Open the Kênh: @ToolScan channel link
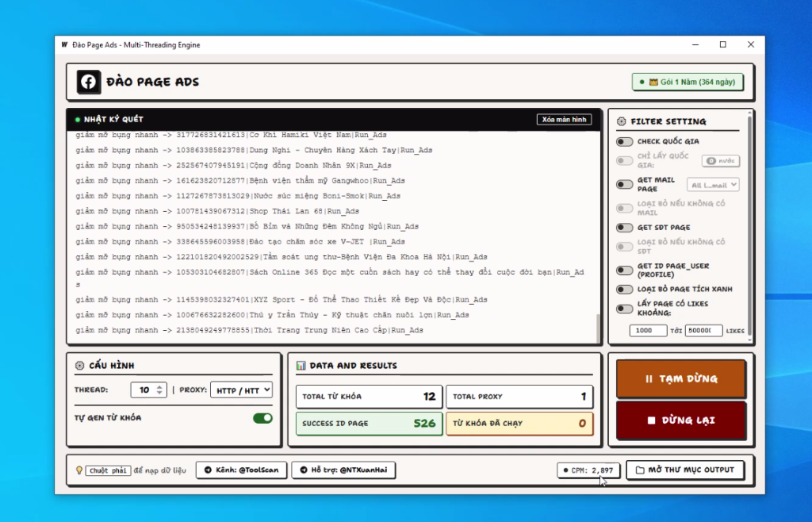Image resolution: width=812 pixels, height=522 pixels. [241, 470]
